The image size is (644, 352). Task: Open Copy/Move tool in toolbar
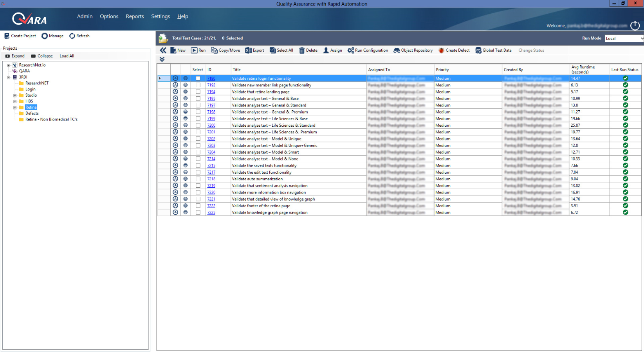click(x=214, y=50)
